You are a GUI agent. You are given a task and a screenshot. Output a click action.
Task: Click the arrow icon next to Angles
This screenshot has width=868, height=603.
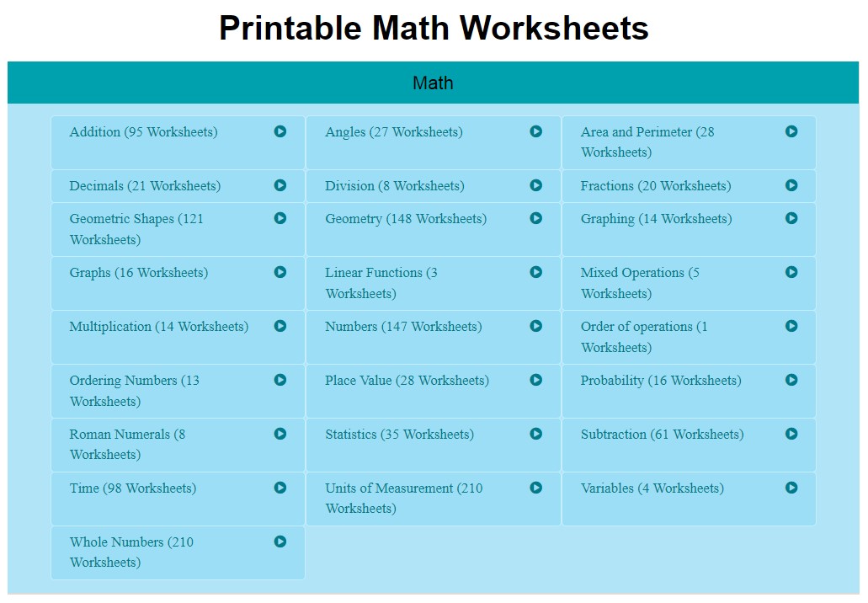pos(536,131)
